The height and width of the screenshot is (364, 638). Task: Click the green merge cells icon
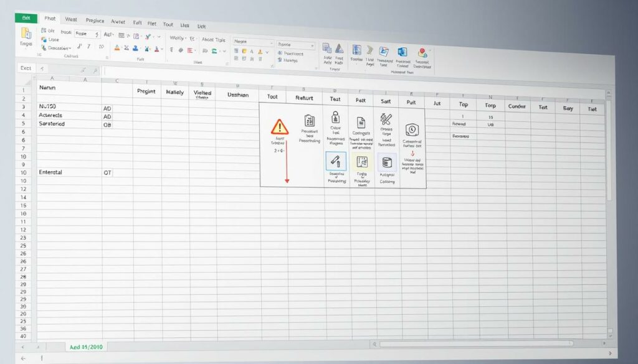(214, 51)
